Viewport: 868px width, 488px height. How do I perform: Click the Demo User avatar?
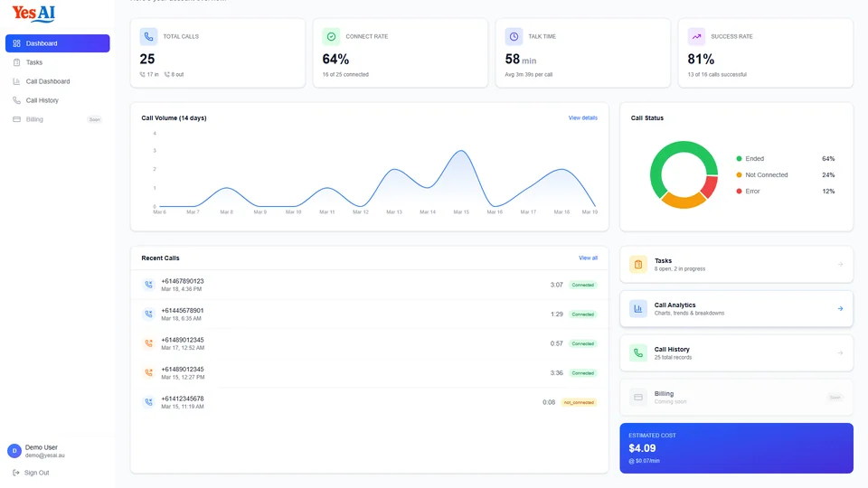coord(14,451)
